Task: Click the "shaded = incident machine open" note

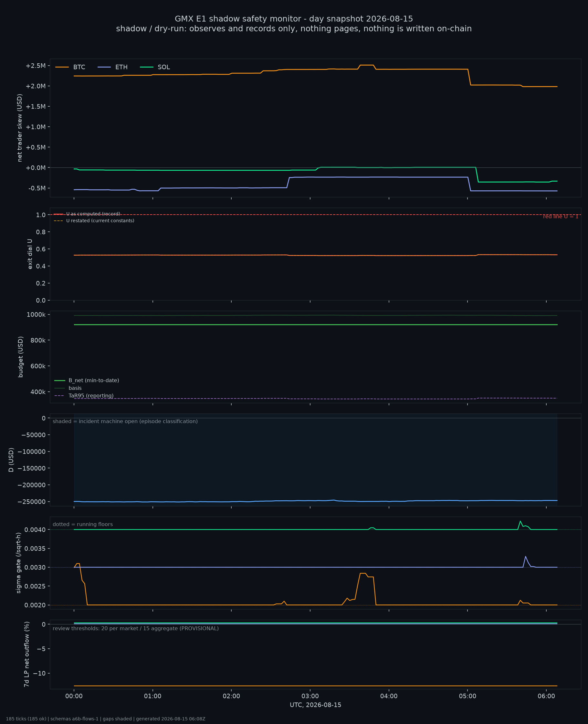Action: pyautogui.click(x=125, y=421)
